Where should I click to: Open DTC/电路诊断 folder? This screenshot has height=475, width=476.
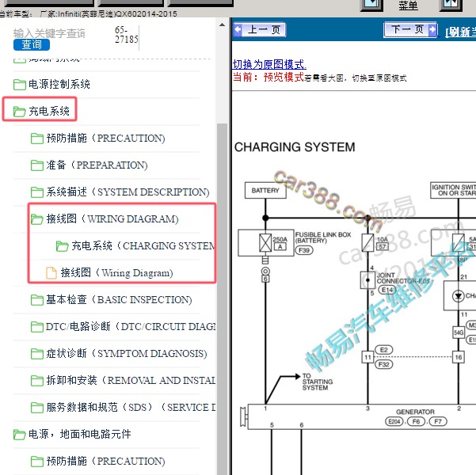click(x=131, y=327)
